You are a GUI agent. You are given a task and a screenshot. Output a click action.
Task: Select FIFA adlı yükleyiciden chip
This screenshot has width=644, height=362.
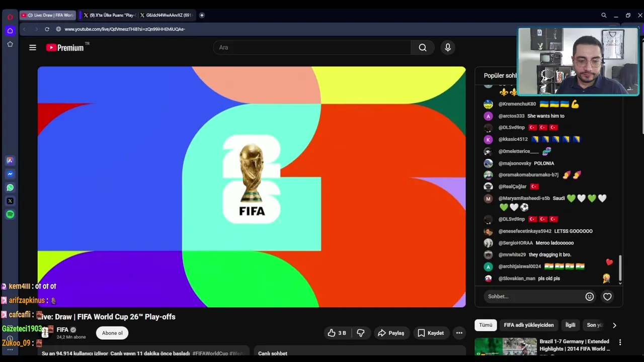click(529, 325)
